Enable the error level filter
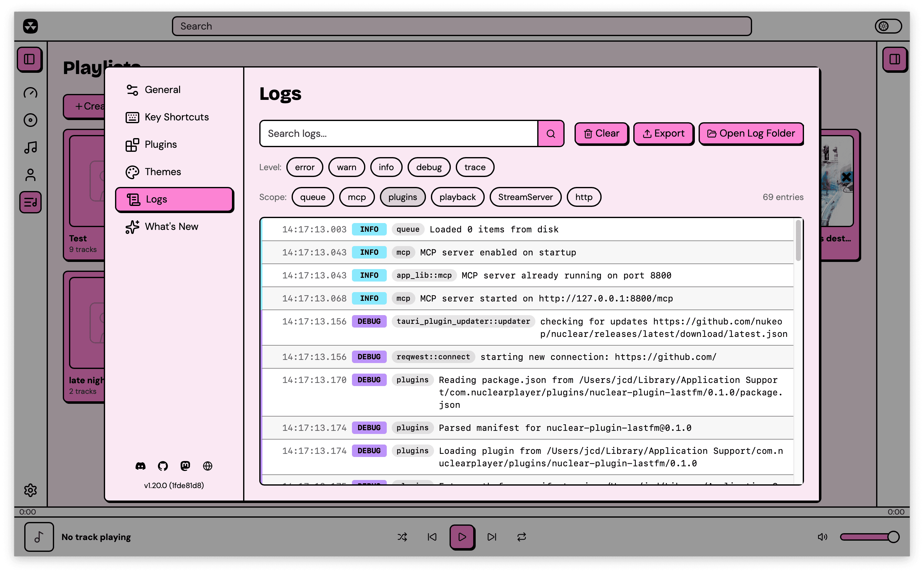This screenshot has height=573, width=924. 305,167
